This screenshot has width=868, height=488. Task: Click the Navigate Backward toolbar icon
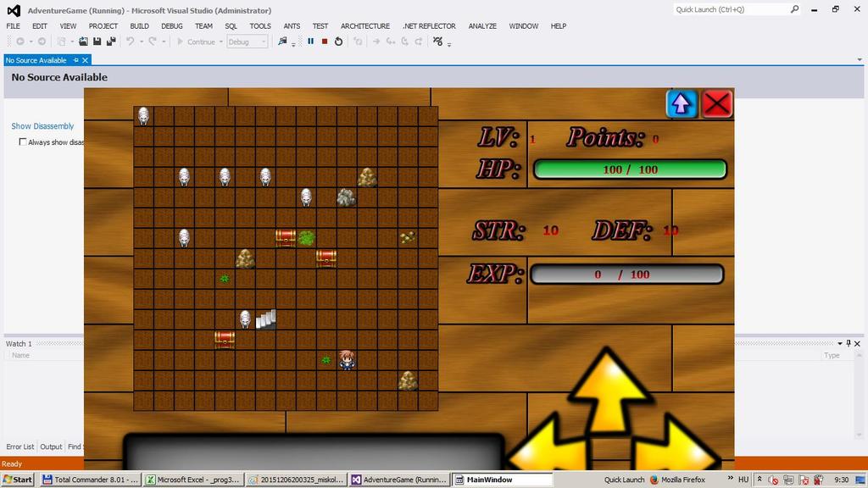(x=20, y=42)
